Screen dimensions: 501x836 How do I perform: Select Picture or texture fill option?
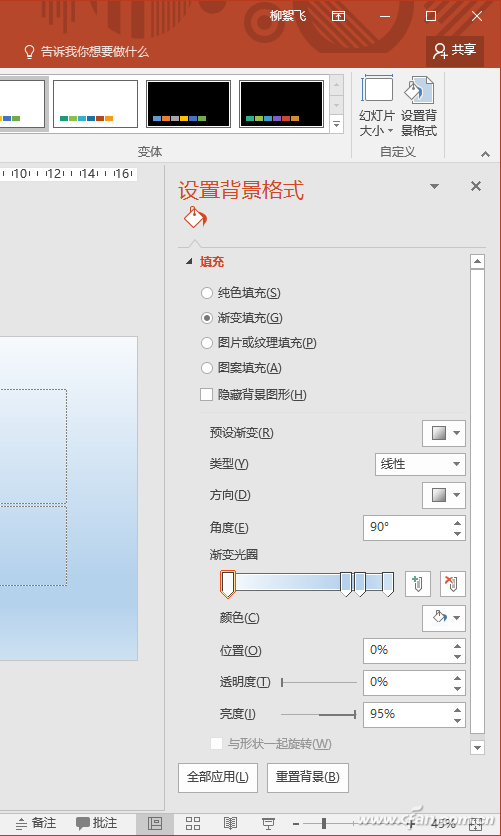point(207,343)
